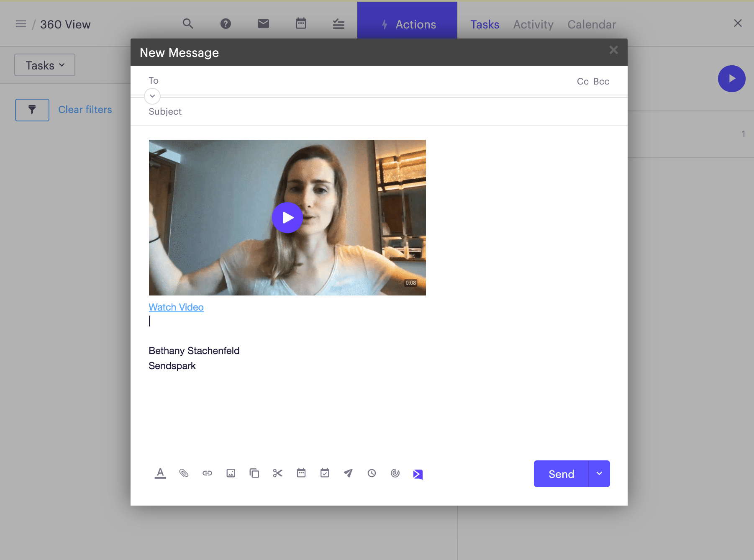Switch to the Calendar tab
754x560 pixels.
592,25
